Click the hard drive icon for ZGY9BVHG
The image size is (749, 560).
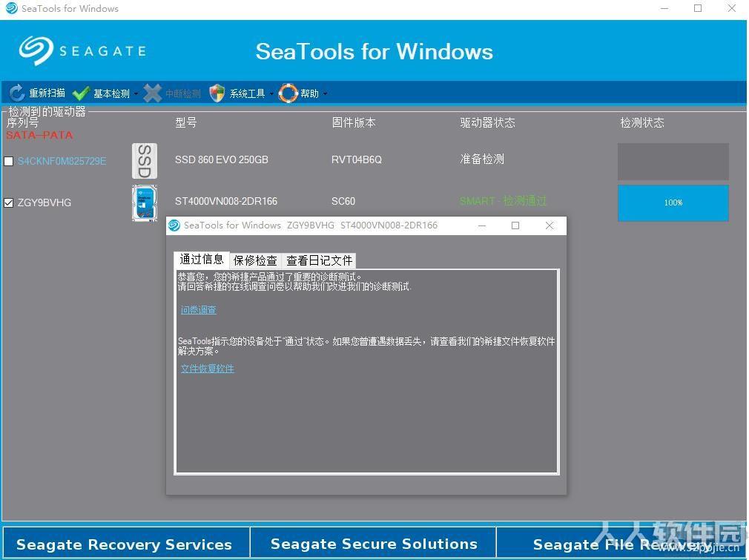point(145,203)
